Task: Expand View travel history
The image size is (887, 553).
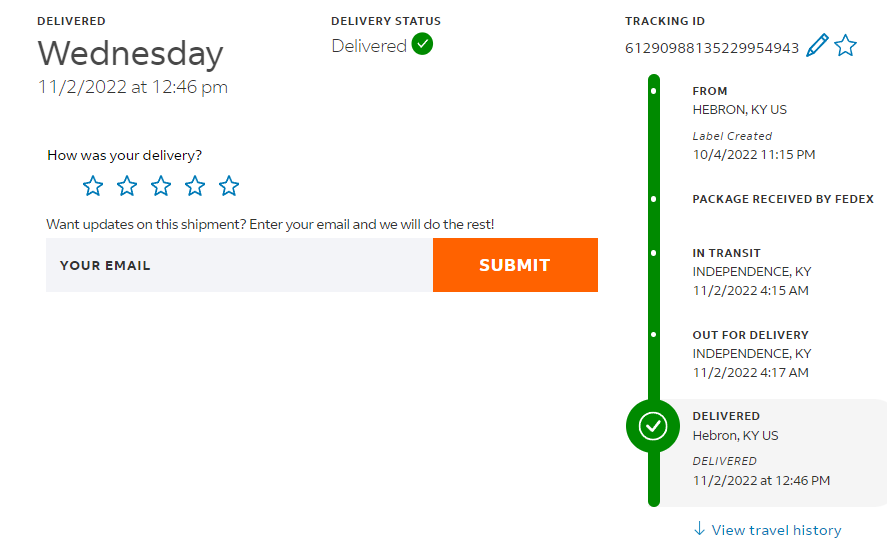Action: point(776,530)
